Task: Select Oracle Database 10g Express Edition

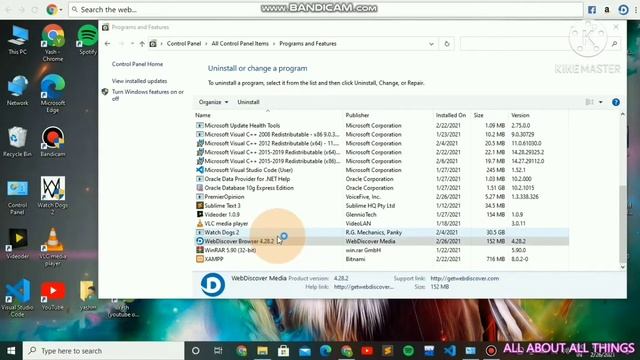Action: (381, 188)
